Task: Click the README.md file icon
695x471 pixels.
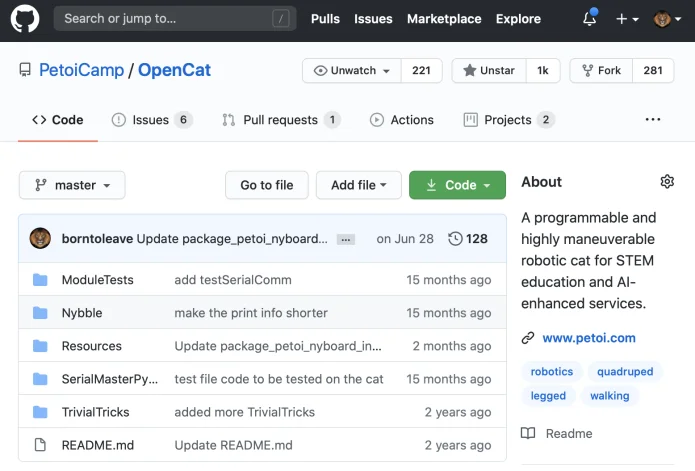Action: click(x=40, y=445)
